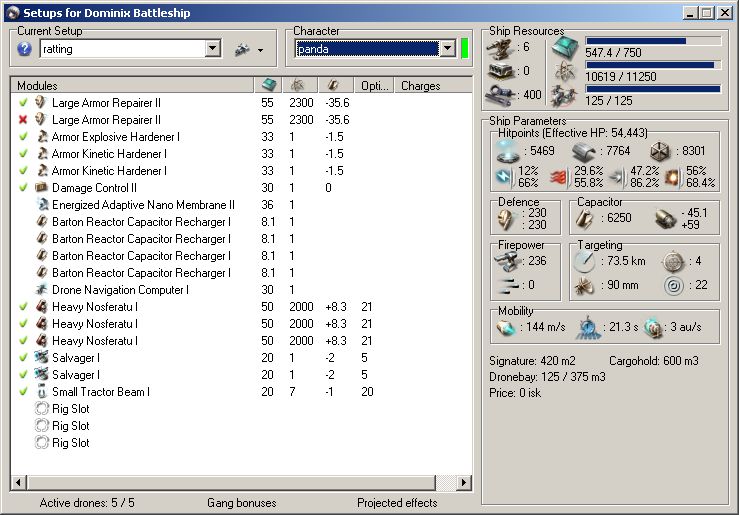The height and width of the screenshot is (515, 739).
Task: Click the thermal resistance flame icon
Action: point(559,177)
